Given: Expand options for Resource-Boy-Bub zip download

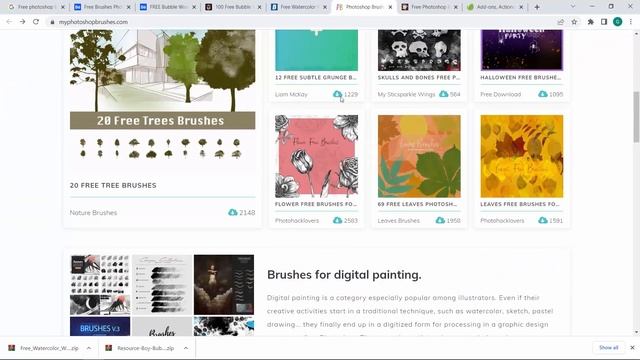Looking at the screenshot, I should point(186,348).
